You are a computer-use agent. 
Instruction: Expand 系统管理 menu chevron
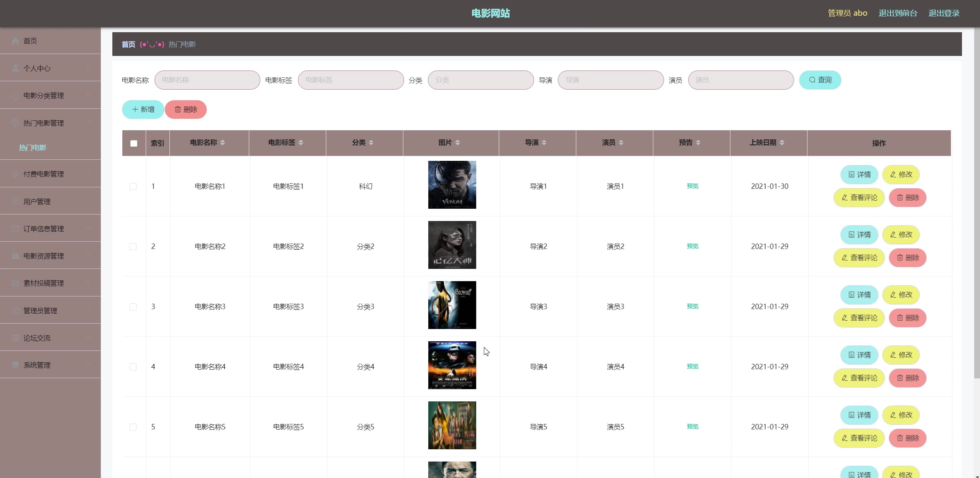click(x=89, y=364)
